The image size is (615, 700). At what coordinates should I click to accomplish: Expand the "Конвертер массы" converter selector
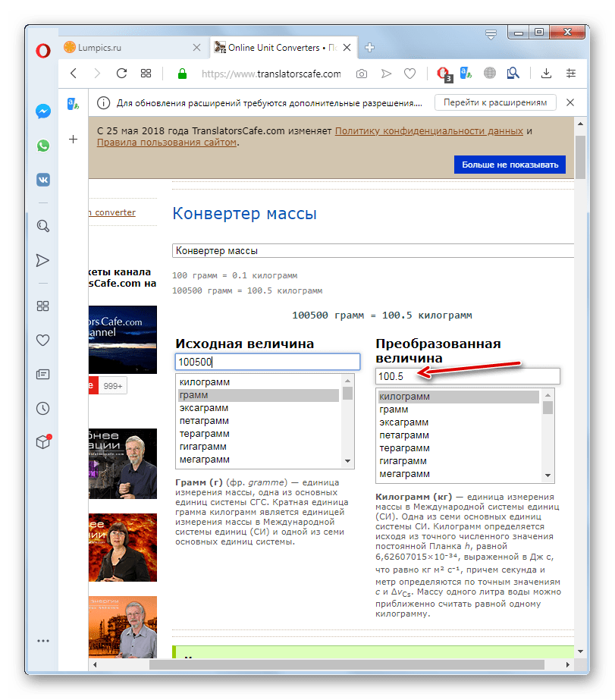(372, 250)
